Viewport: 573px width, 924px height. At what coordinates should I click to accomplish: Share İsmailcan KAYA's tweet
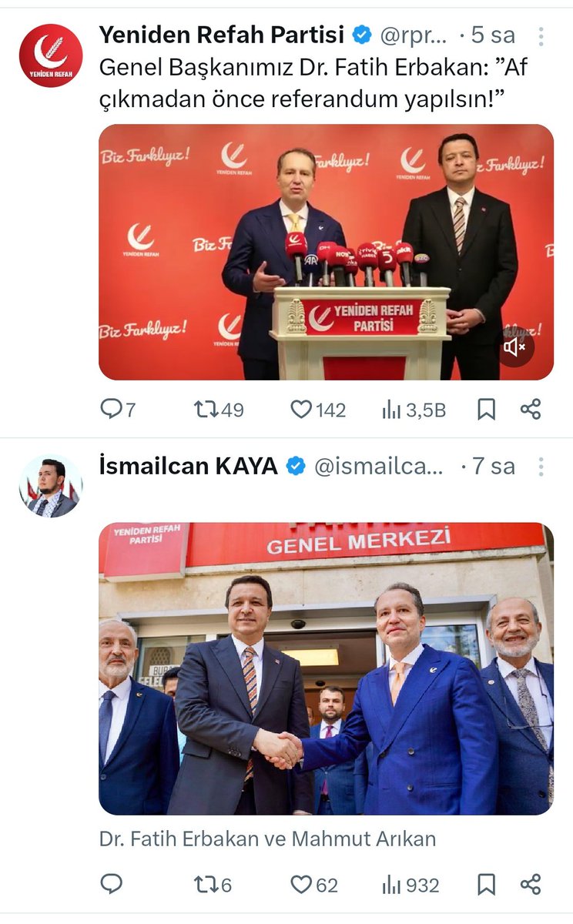[531, 885]
